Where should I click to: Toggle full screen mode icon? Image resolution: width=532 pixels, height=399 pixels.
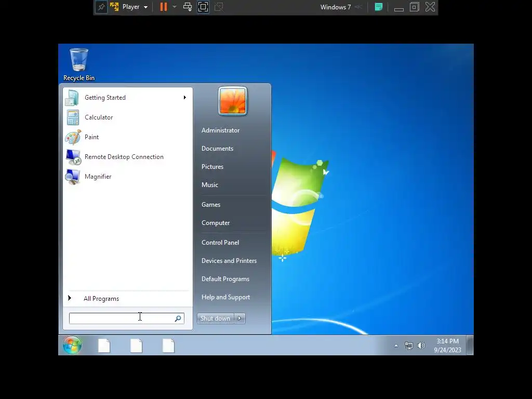(x=203, y=7)
